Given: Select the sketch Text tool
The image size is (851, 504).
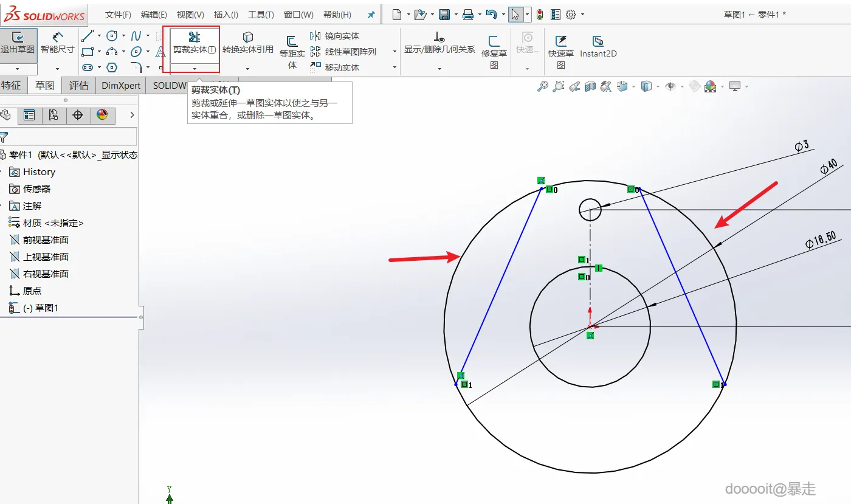Looking at the screenshot, I should (x=160, y=52).
